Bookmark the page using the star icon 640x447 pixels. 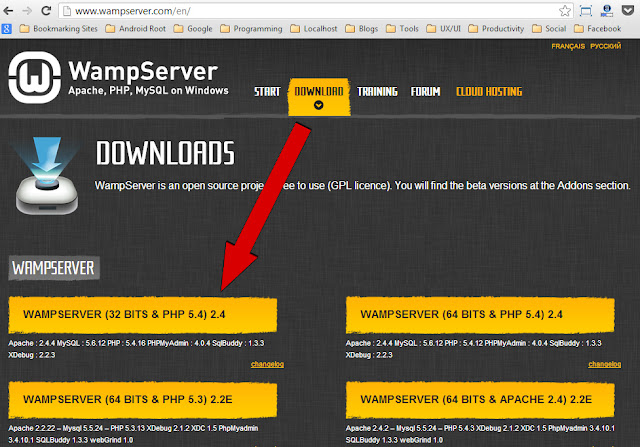point(565,11)
